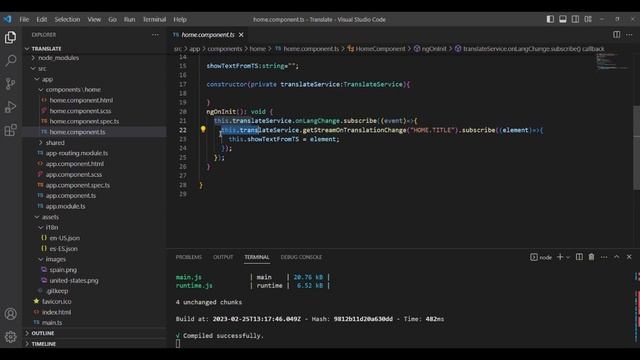The width and height of the screenshot is (640, 360).
Task: Open the File menu
Action: coord(24,19)
